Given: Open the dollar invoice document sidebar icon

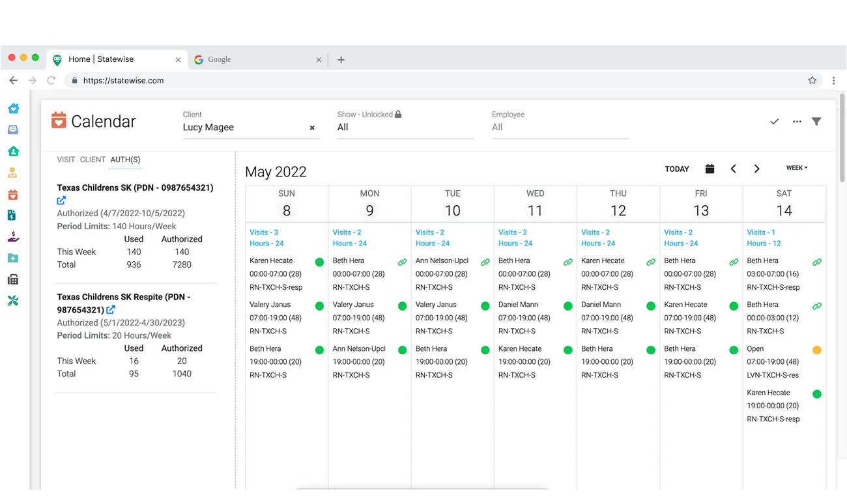Looking at the screenshot, I should point(12,216).
